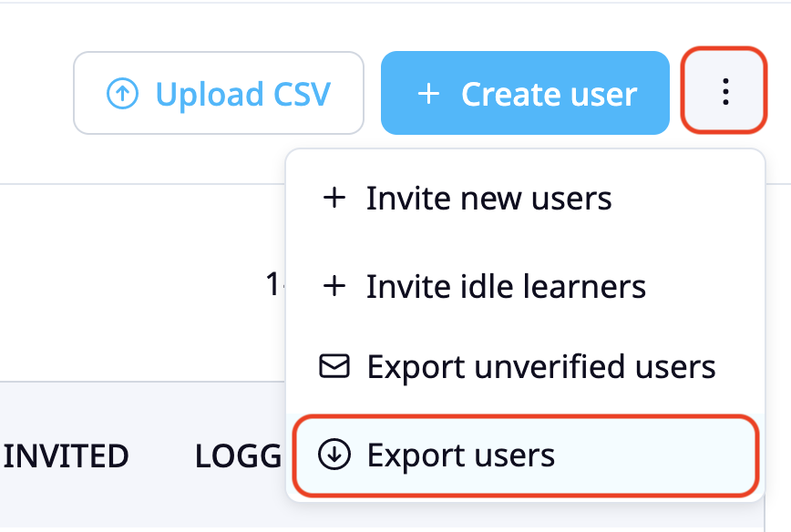Click the partially hidden LOGG column header
This screenshot has height=532, width=791.
[x=238, y=455]
